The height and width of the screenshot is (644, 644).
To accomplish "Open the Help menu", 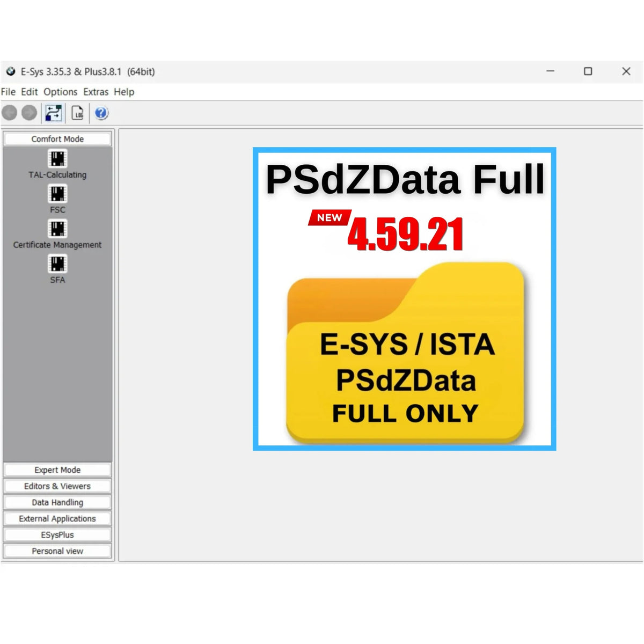I will point(124,92).
